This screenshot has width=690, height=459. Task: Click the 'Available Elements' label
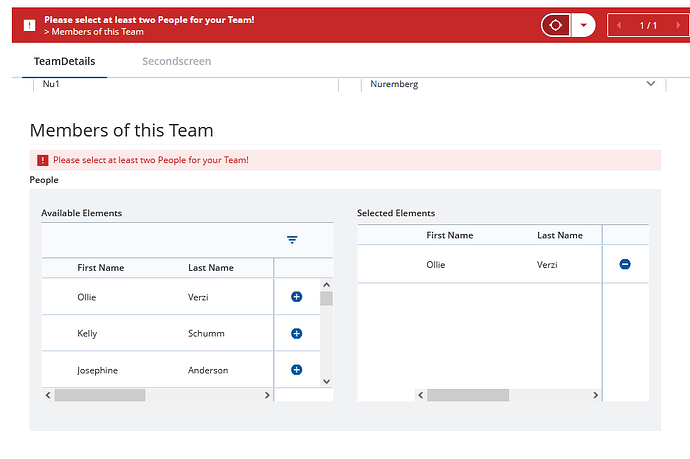pyautogui.click(x=81, y=213)
